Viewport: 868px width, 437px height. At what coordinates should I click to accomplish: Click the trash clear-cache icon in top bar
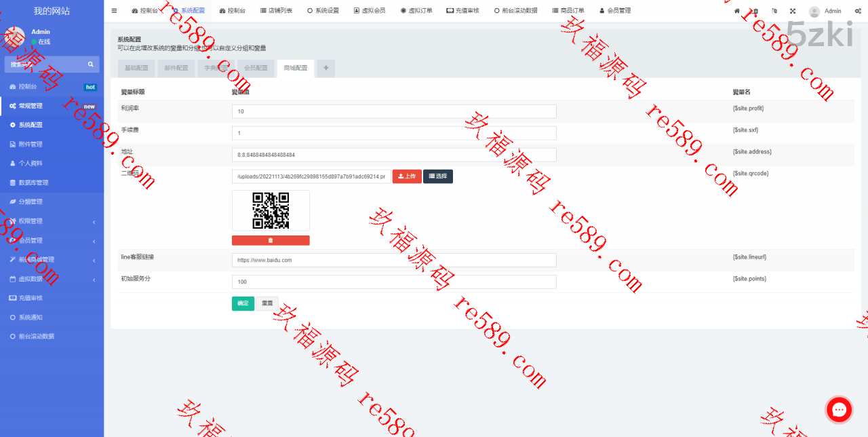tap(756, 11)
